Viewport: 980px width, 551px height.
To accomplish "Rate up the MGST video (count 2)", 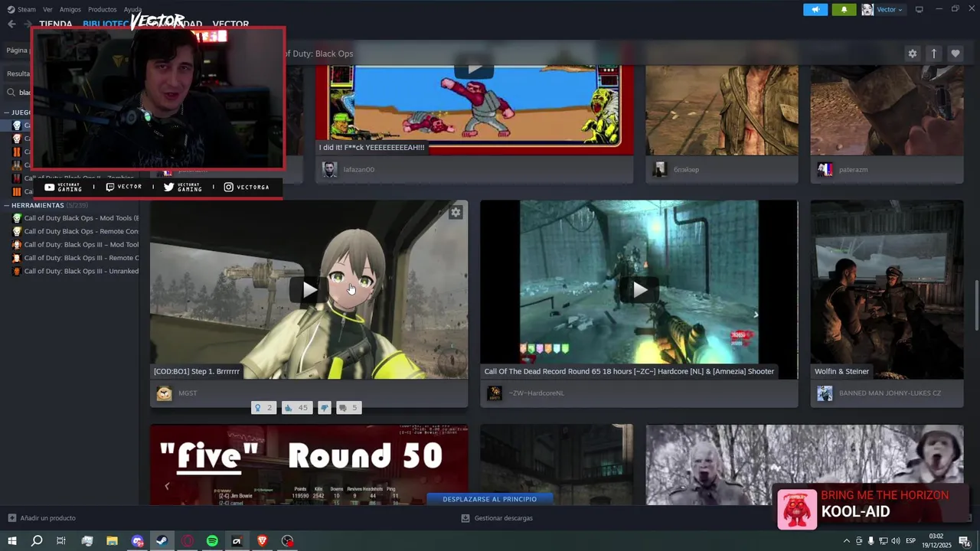I will (x=263, y=408).
